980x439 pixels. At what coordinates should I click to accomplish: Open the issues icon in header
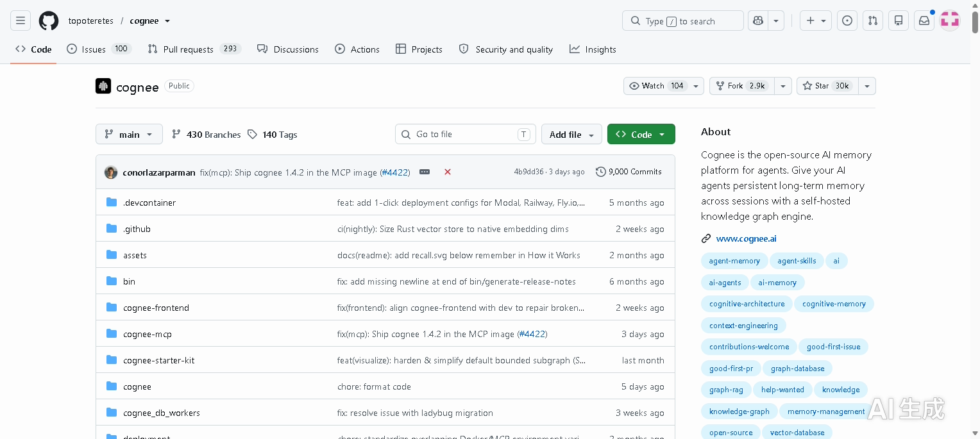tap(847, 21)
